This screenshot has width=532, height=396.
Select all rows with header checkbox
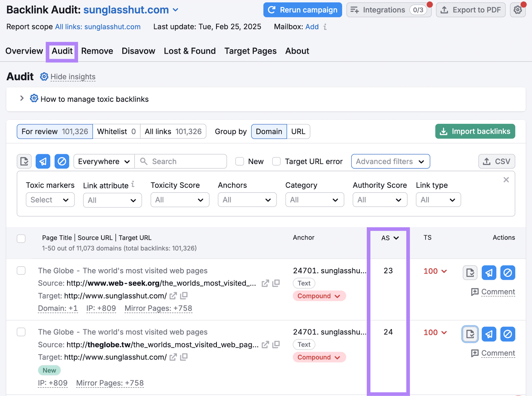click(x=21, y=238)
